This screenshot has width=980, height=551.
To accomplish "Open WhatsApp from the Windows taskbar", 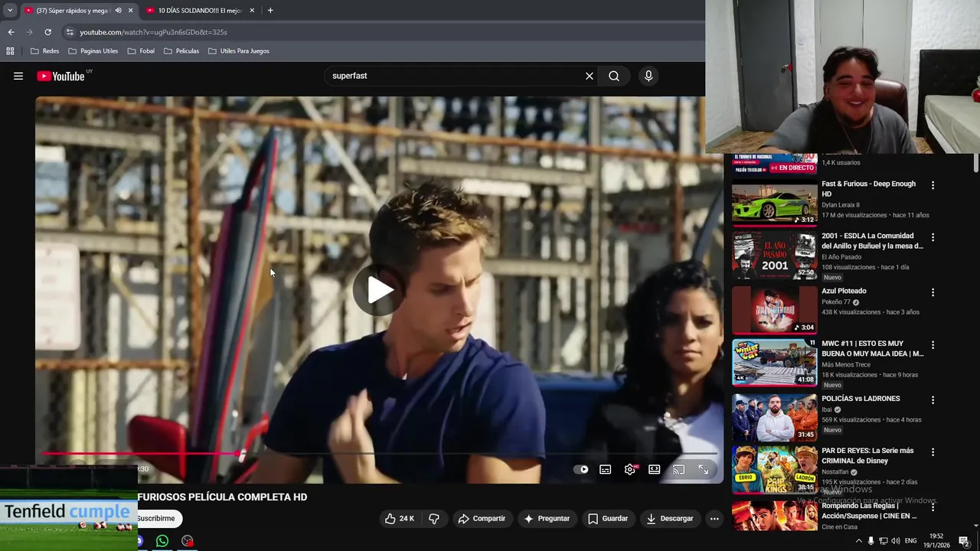I will pos(162,541).
